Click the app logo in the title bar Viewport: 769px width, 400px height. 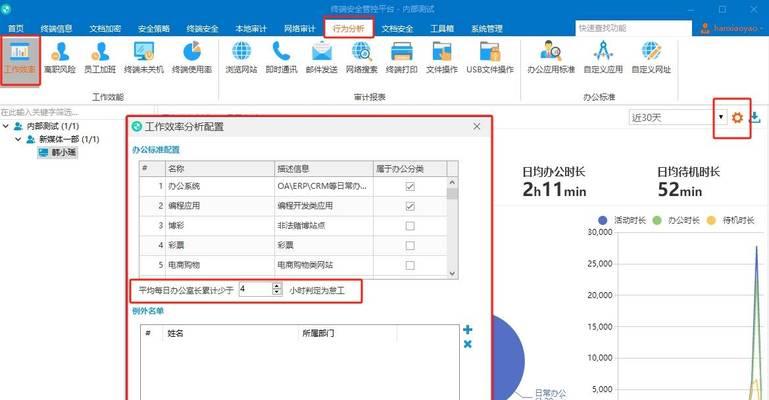(x=6, y=9)
